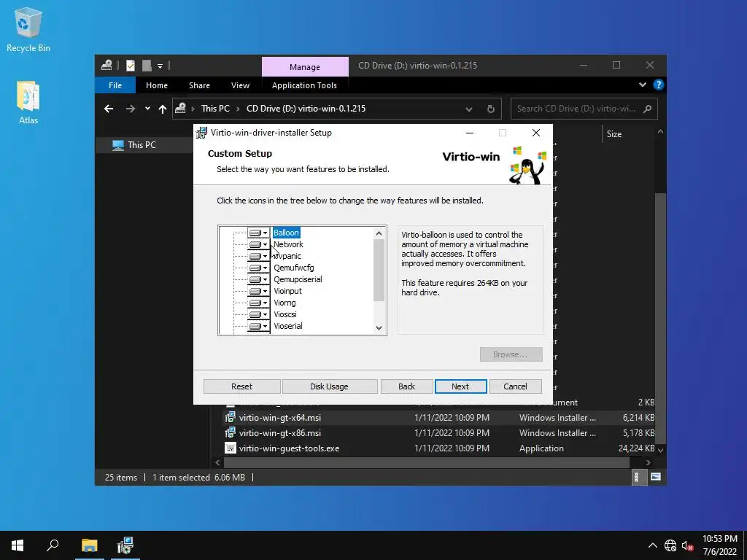Screen dimensions: 747x560
Task: Go up one folder level arrow
Action: (x=163, y=109)
